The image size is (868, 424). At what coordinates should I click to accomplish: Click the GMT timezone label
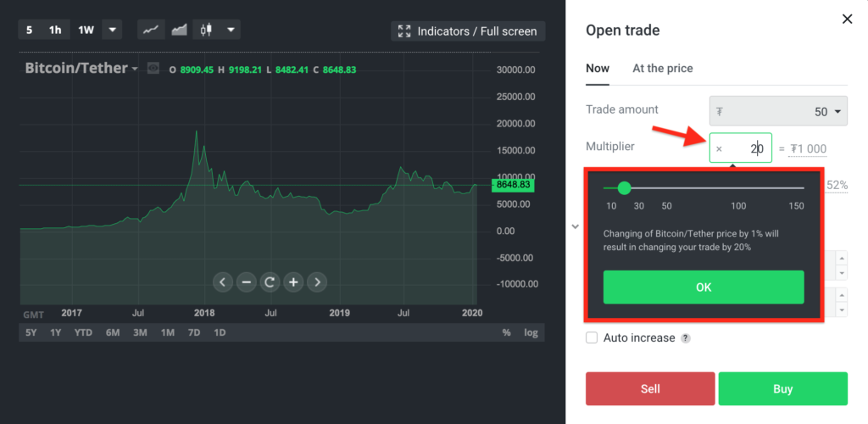(33, 315)
